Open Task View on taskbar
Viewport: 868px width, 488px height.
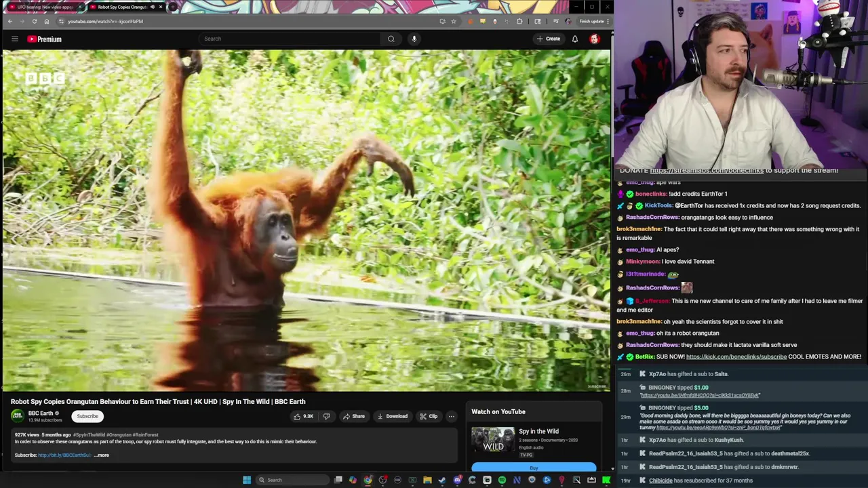pos(338,480)
